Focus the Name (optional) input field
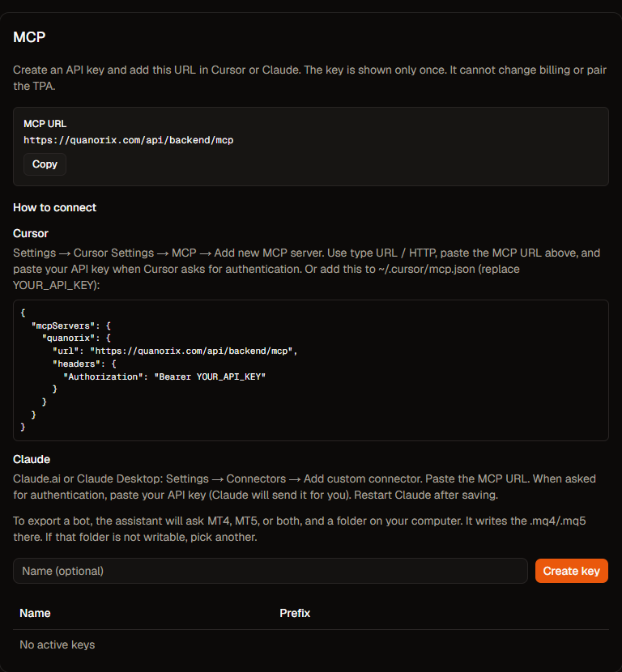 [270, 571]
